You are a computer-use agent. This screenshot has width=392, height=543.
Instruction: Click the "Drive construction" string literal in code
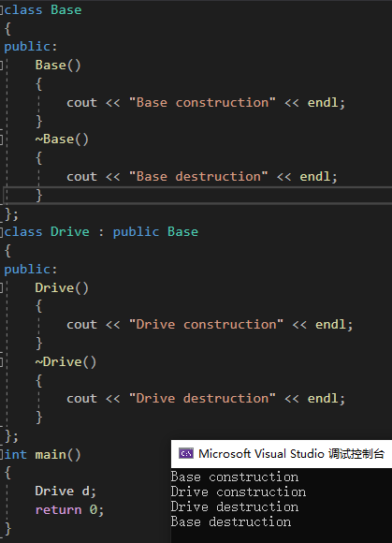click(x=206, y=325)
